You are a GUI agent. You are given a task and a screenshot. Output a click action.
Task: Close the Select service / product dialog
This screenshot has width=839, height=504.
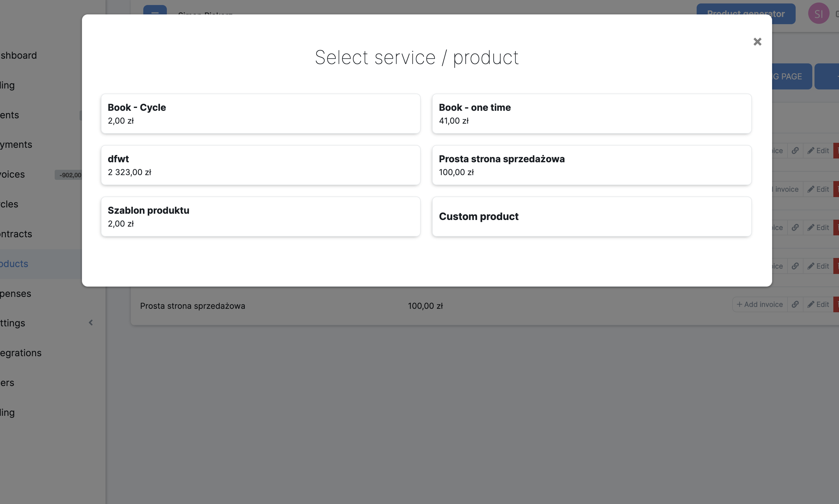pos(757,42)
